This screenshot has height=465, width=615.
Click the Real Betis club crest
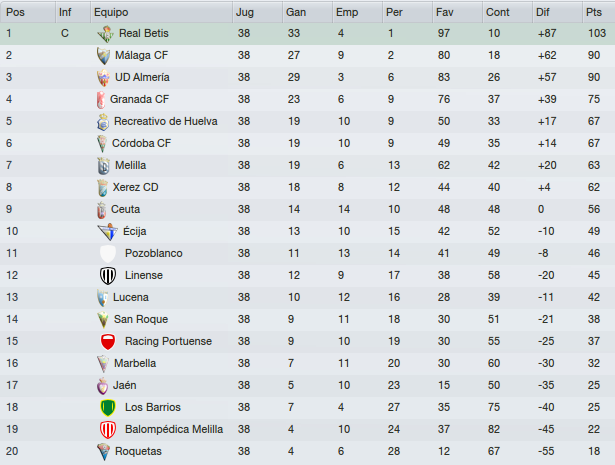click(x=106, y=34)
